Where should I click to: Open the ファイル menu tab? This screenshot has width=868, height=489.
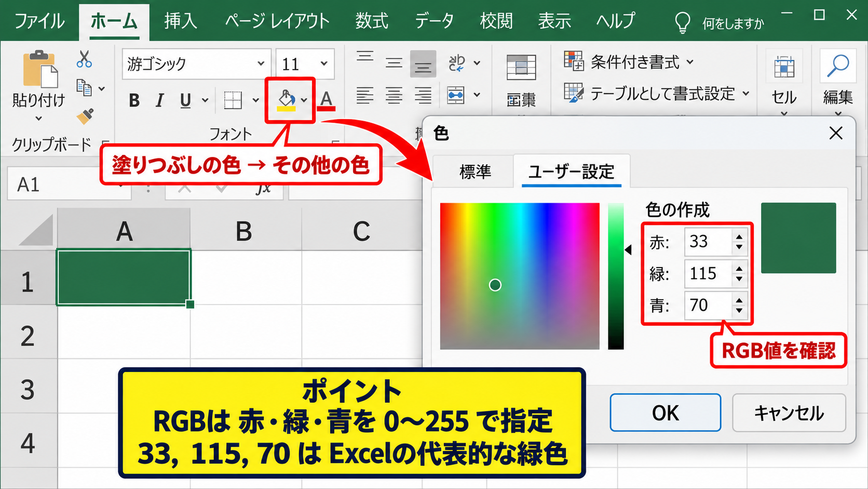[39, 21]
